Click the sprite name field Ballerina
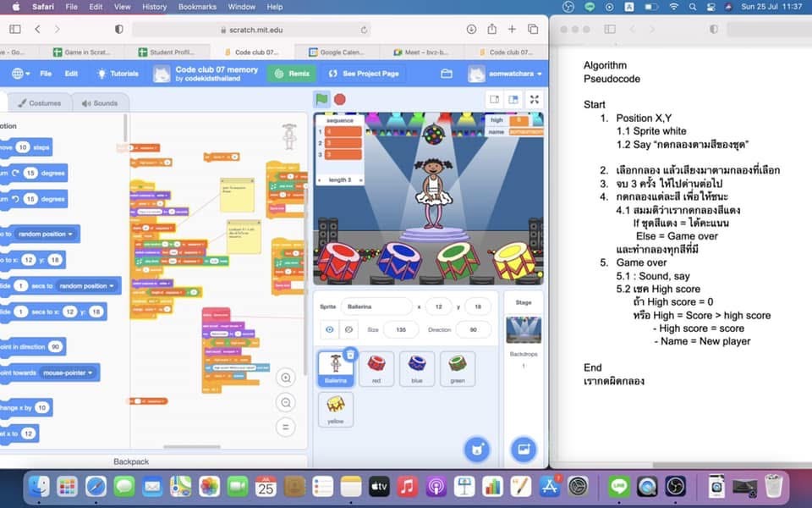This screenshot has height=508, width=812. pos(376,306)
